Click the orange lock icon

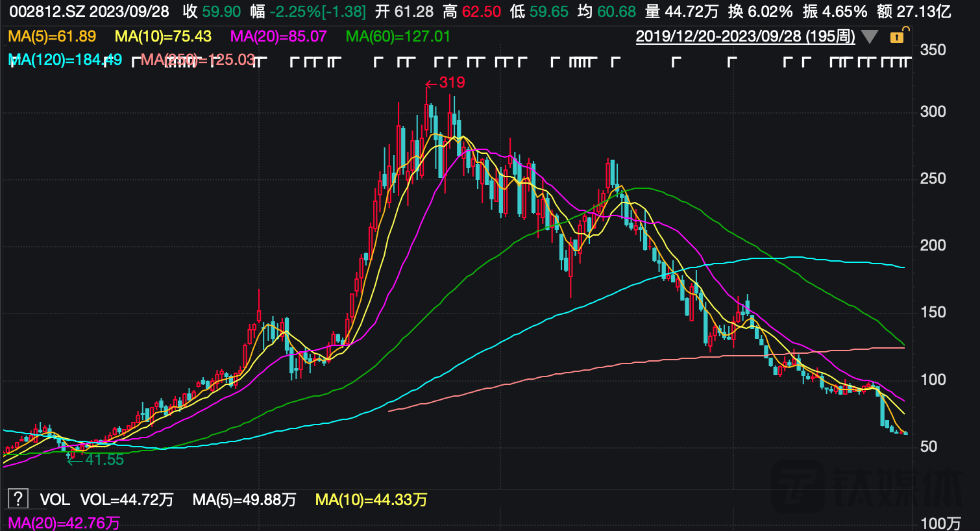pyautogui.click(x=898, y=36)
